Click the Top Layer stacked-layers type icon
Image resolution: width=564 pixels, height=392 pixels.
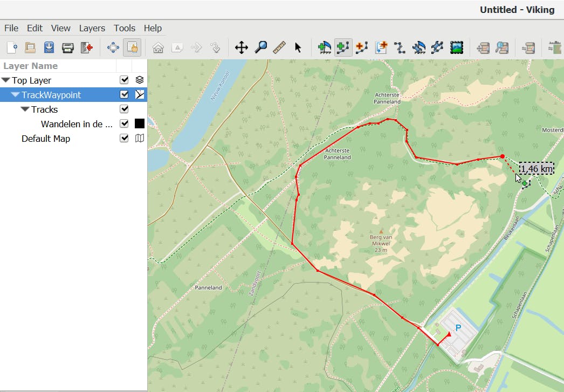(140, 80)
